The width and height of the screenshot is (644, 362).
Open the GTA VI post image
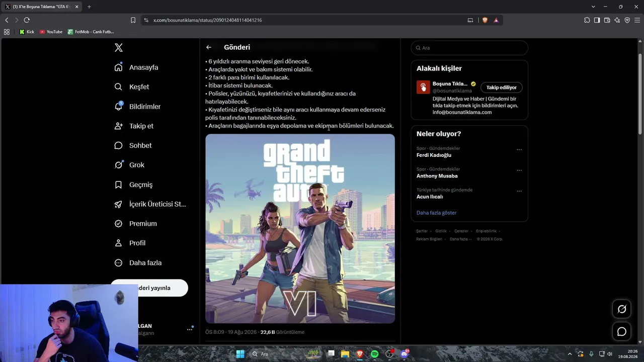click(x=300, y=228)
